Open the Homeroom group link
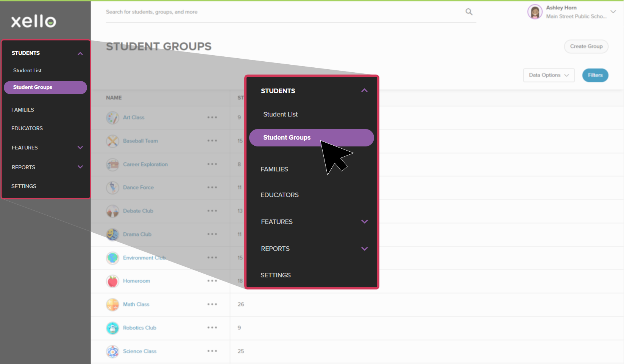624x364 pixels. pyautogui.click(x=136, y=281)
